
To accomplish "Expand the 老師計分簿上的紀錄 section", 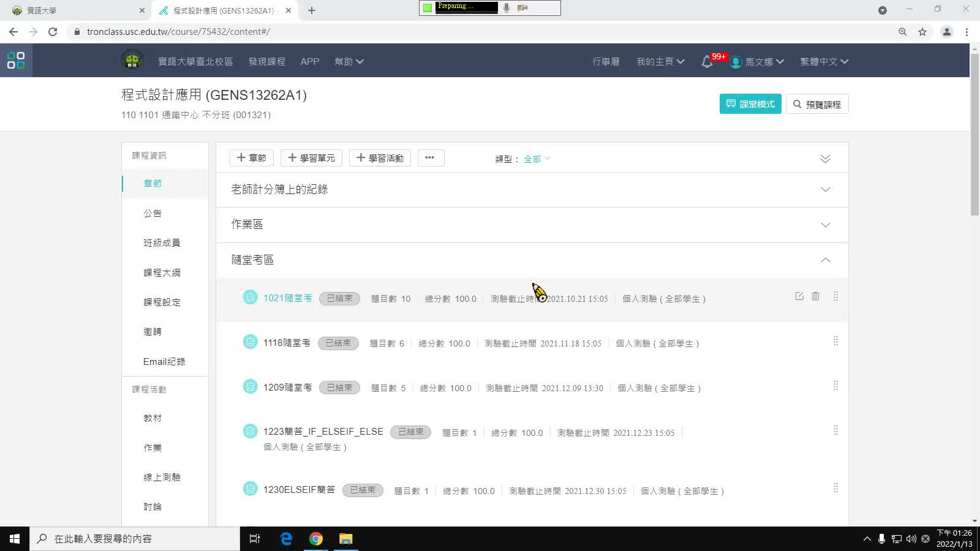I will click(825, 190).
